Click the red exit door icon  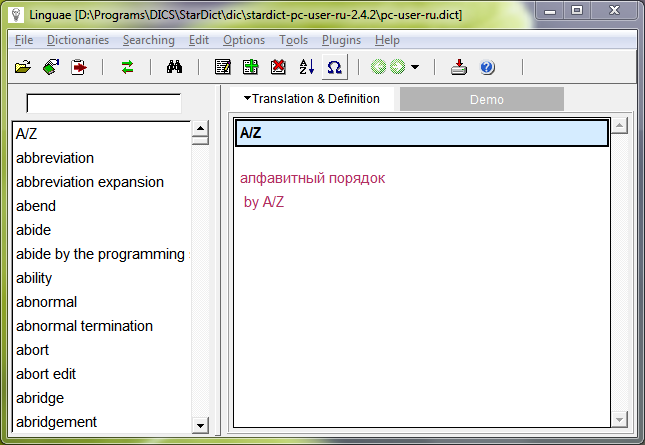point(79,68)
